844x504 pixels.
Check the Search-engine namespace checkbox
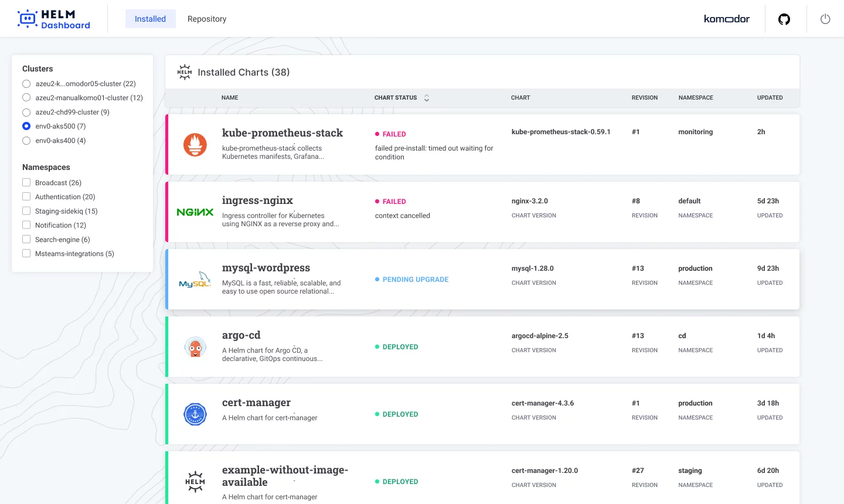click(x=26, y=239)
